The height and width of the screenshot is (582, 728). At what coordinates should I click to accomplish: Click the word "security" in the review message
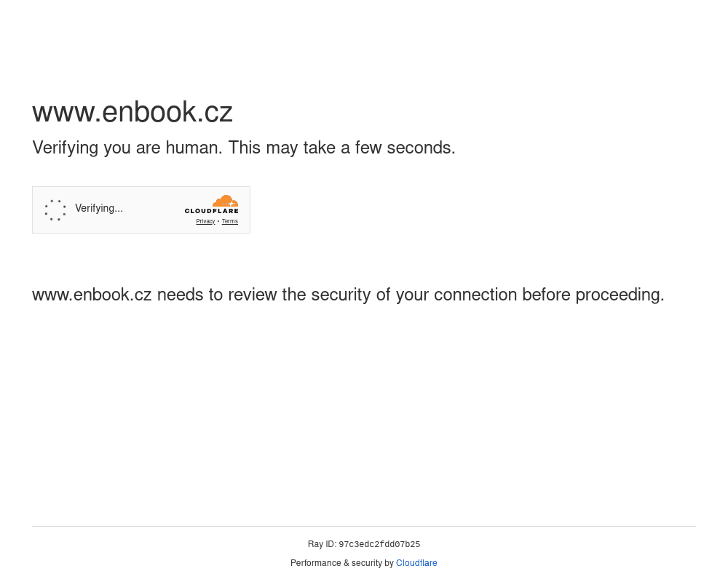tap(341, 295)
